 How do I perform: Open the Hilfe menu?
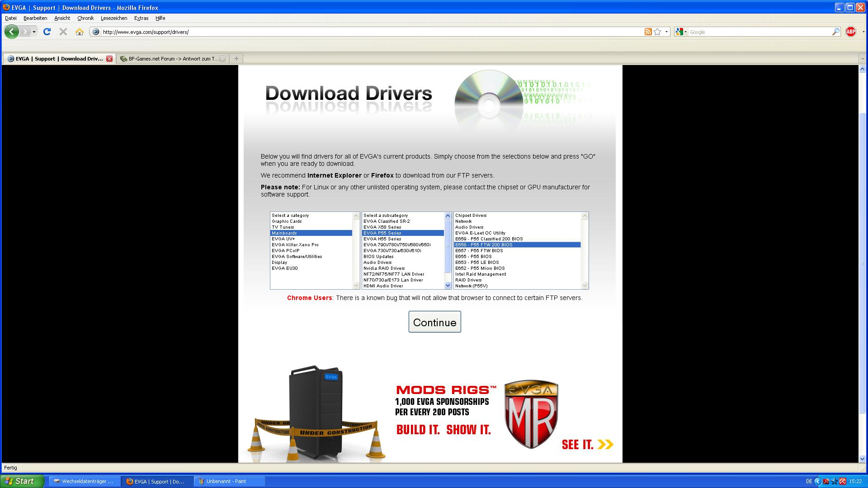160,18
